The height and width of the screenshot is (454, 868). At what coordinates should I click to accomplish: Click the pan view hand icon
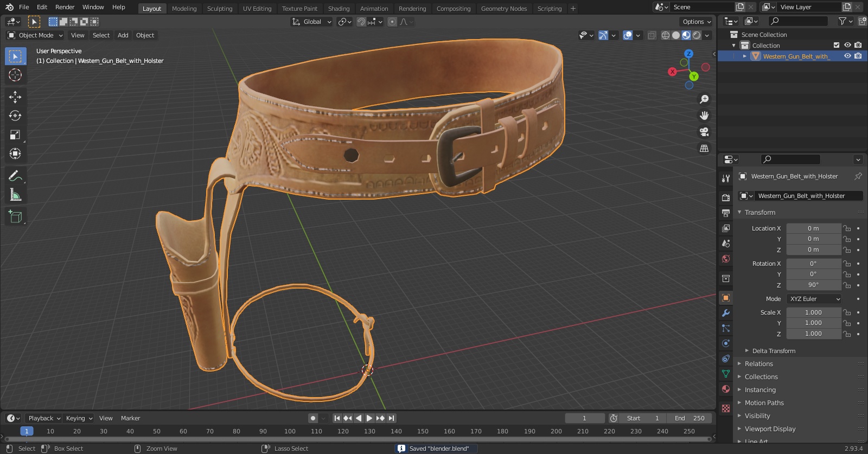(704, 116)
